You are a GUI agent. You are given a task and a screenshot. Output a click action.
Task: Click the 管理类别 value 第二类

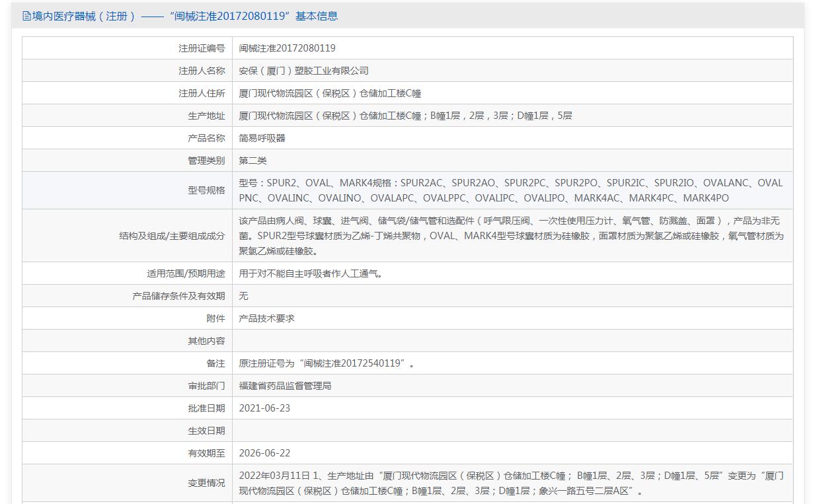tap(253, 161)
